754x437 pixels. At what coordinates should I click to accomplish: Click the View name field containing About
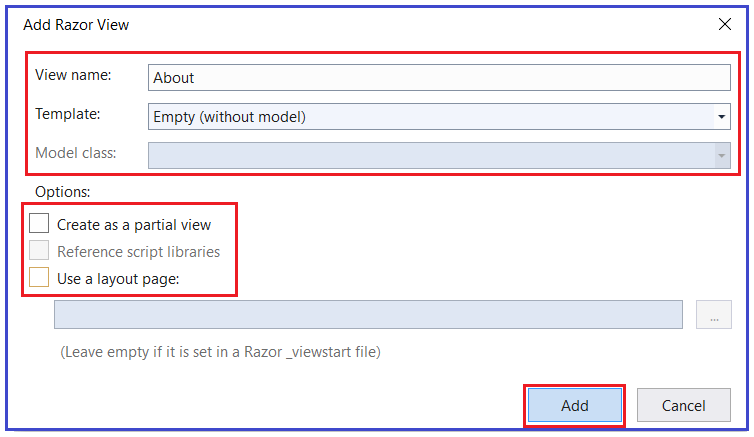[439, 78]
